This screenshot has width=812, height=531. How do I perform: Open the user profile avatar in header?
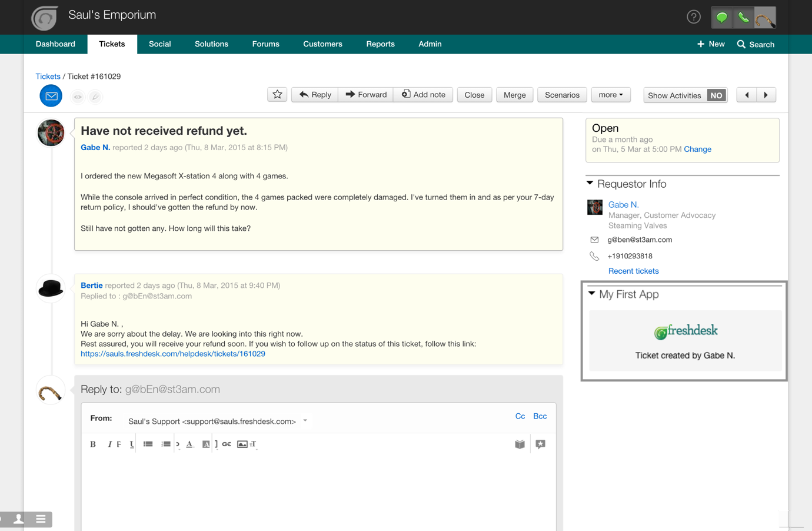click(x=765, y=18)
